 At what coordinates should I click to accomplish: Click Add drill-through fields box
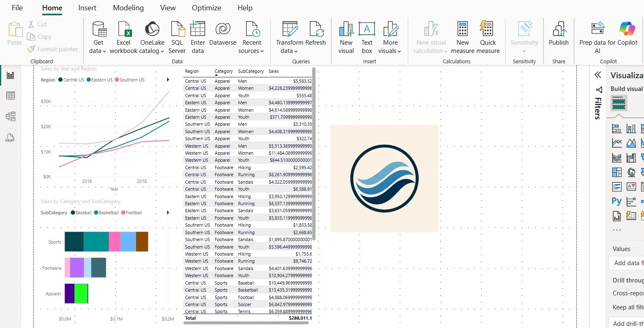pyautogui.click(x=626, y=323)
